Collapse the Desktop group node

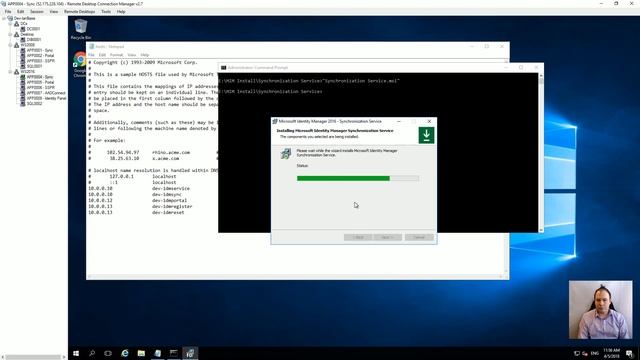pos(10,34)
